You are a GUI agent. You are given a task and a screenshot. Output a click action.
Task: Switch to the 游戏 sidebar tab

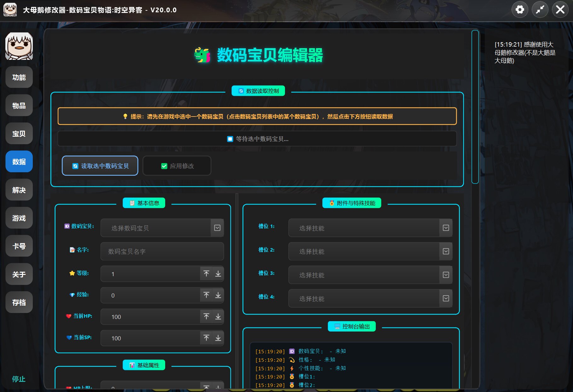click(19, 218)
